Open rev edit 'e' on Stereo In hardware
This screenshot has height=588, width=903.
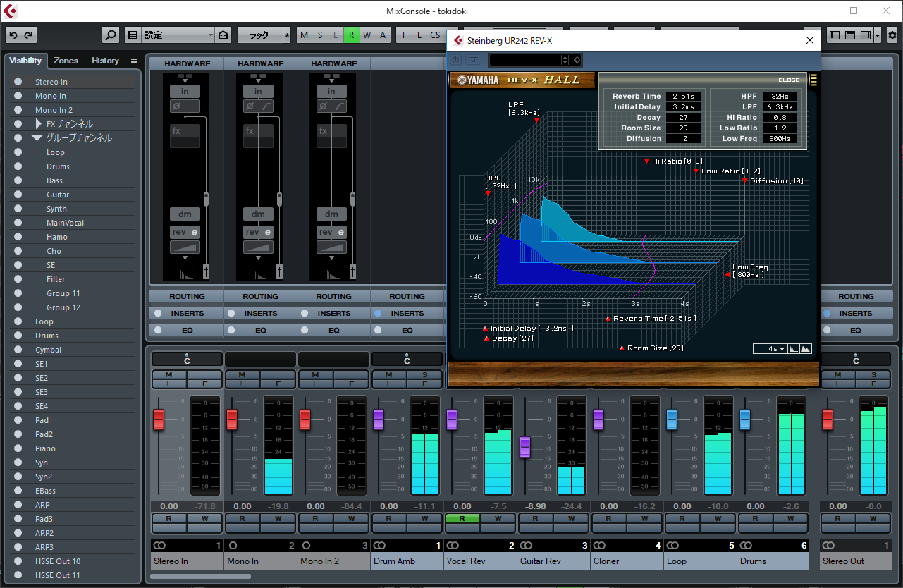point(195,232)
